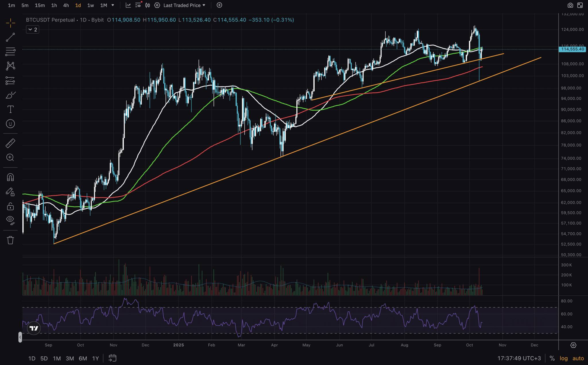Toggle magnet mode on
The width and height of the screenshot is (588, 365).
point(10,177)
